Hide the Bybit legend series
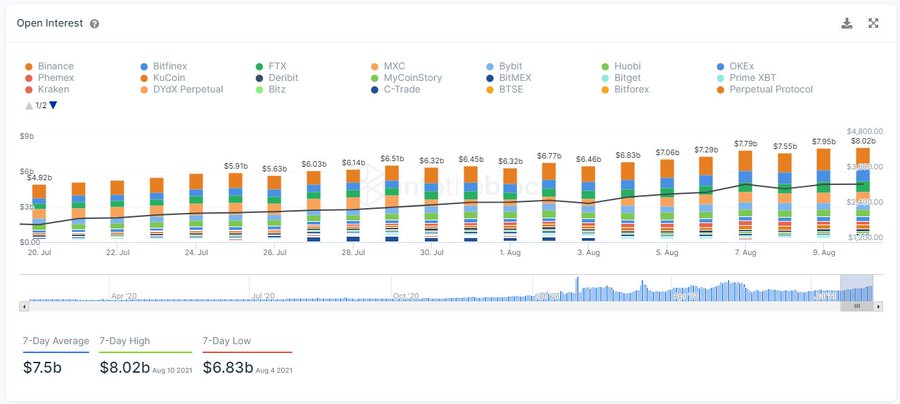This screenshot has width=900, height=404. pos(503,67)
